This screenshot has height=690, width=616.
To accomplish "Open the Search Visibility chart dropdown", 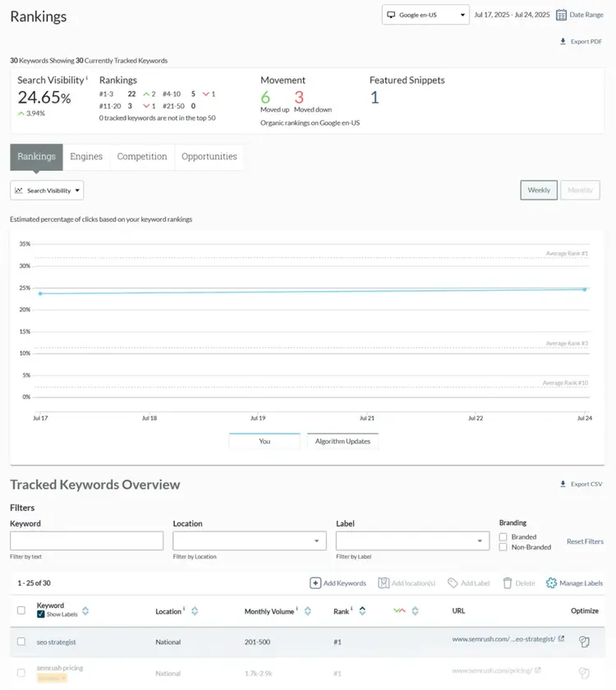I will coord(47,191).
